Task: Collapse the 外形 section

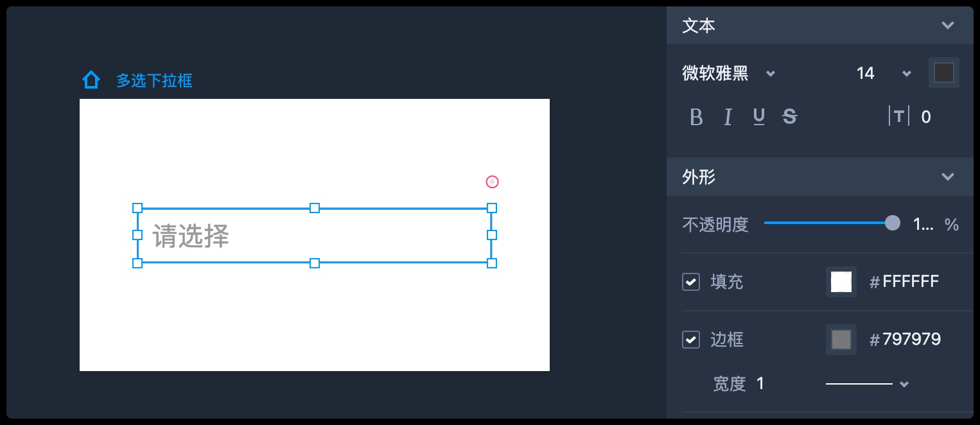Action: [x=948, y=177]
